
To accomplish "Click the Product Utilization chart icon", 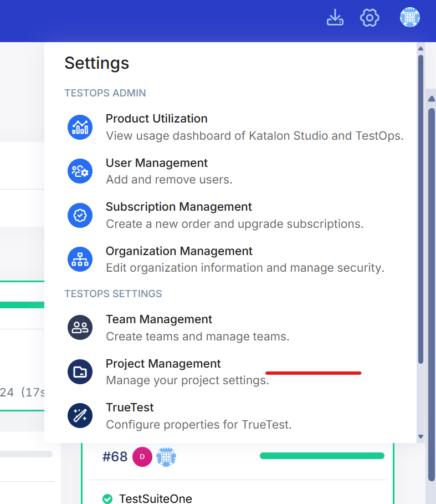I will click(x=80, y=127).
